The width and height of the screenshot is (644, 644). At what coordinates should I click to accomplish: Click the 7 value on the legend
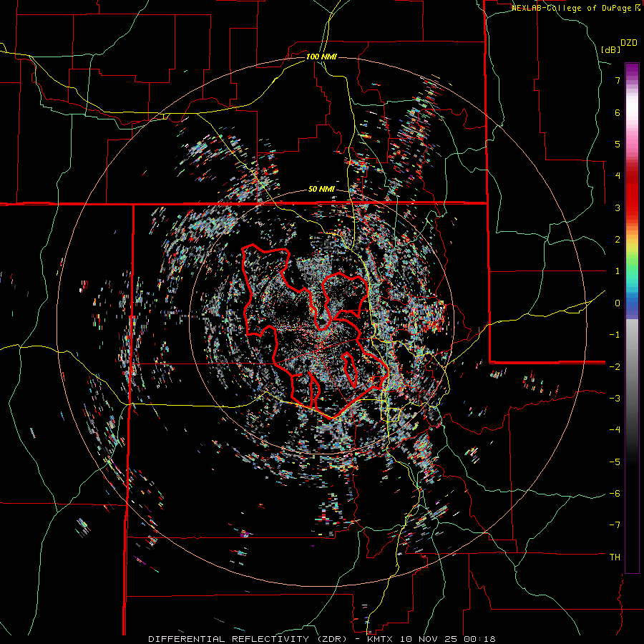click(618, 80)
